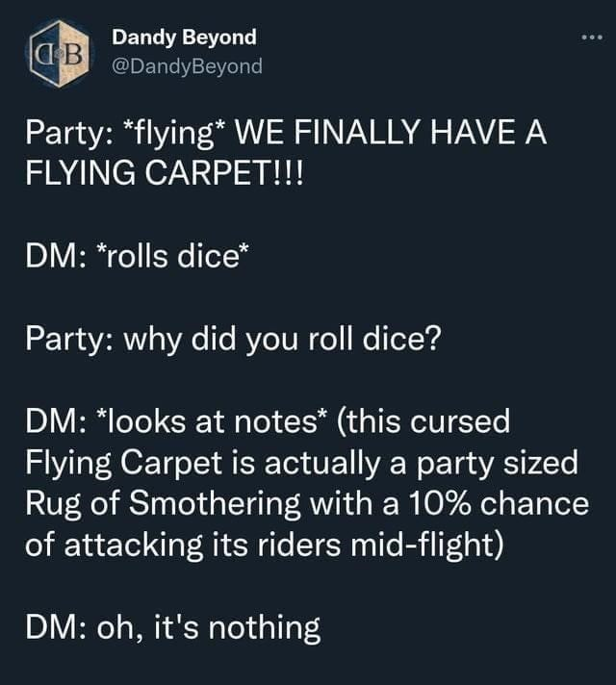Image resolution: width=616 pixels, height=685 pixels.
Task: Click the line "Party: why did you roll dice?"
Action: tap(231, 342)
